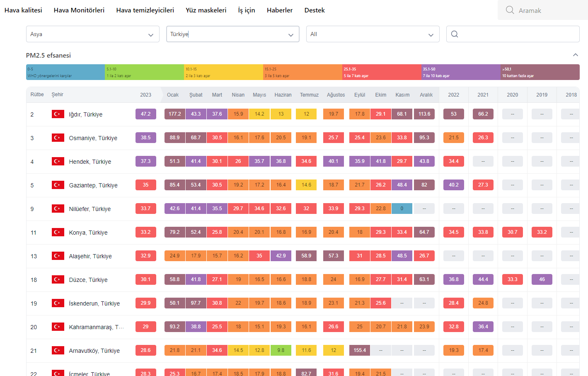
Task: Open the Osmaniye, Türkiye city link
Action: [93, 138]
